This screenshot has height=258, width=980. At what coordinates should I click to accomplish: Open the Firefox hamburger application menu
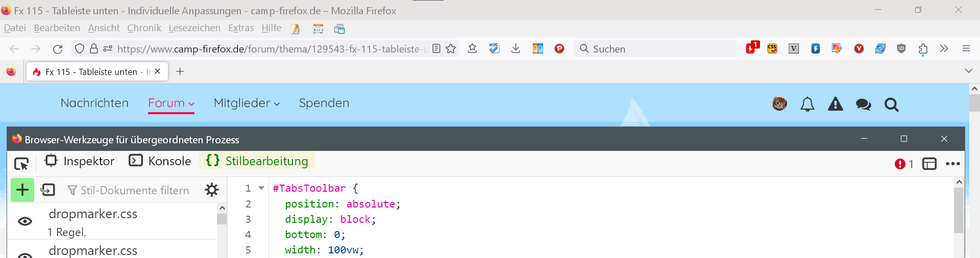pyautogui.click(x=966, y=48)
